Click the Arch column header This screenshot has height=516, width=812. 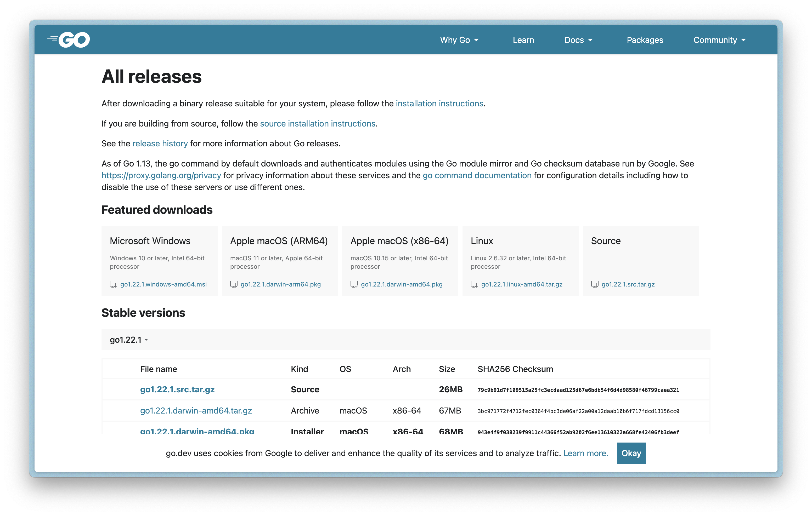(x=401, y=369)
